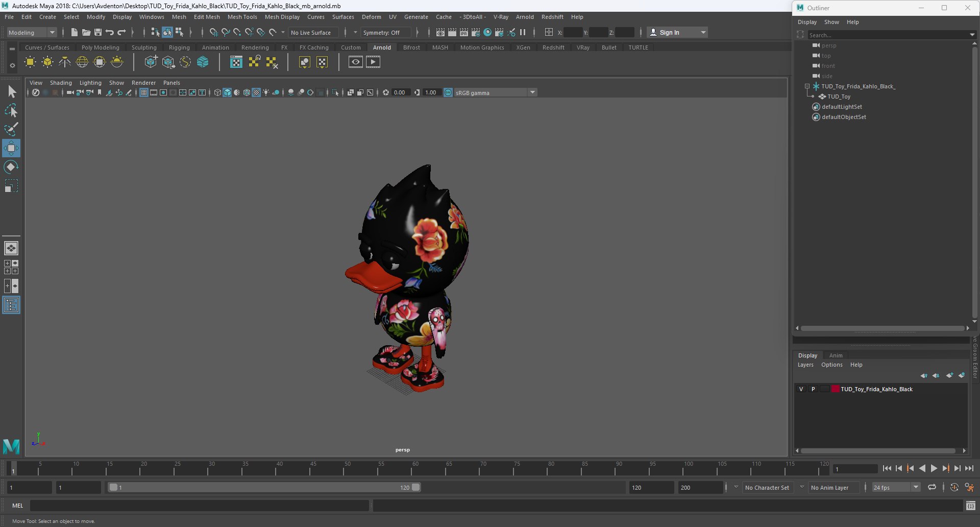This screenshot has width=980, height=527.
Task: Click the MEL command language label
Action: (18, 506)
